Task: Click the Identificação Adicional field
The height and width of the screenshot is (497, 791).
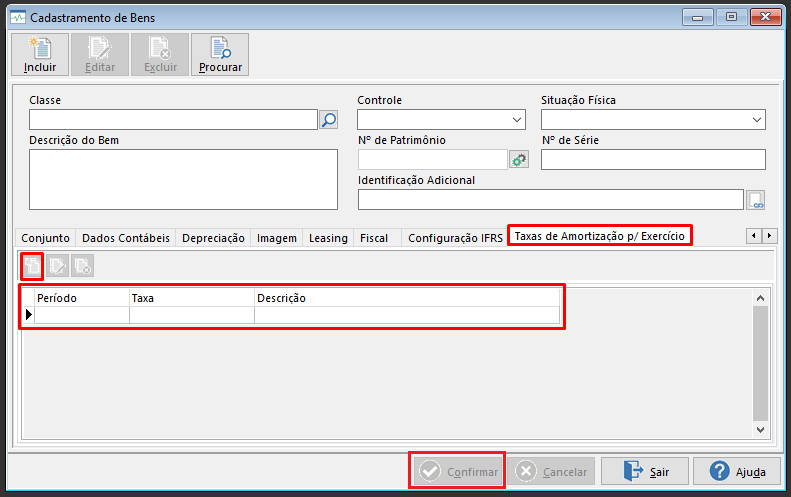Action: [x=550, y=200]
